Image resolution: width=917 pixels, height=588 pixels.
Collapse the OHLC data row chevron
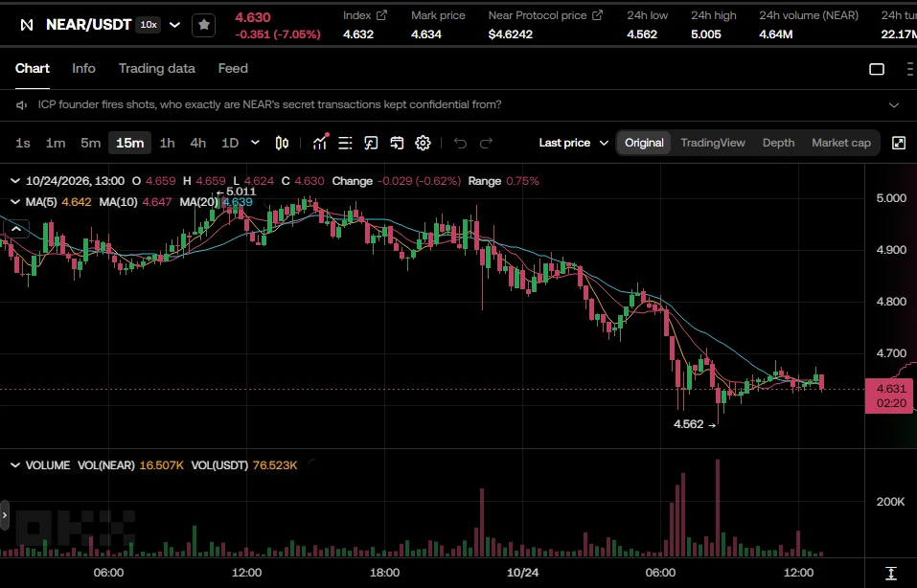[x=15, y=181]
